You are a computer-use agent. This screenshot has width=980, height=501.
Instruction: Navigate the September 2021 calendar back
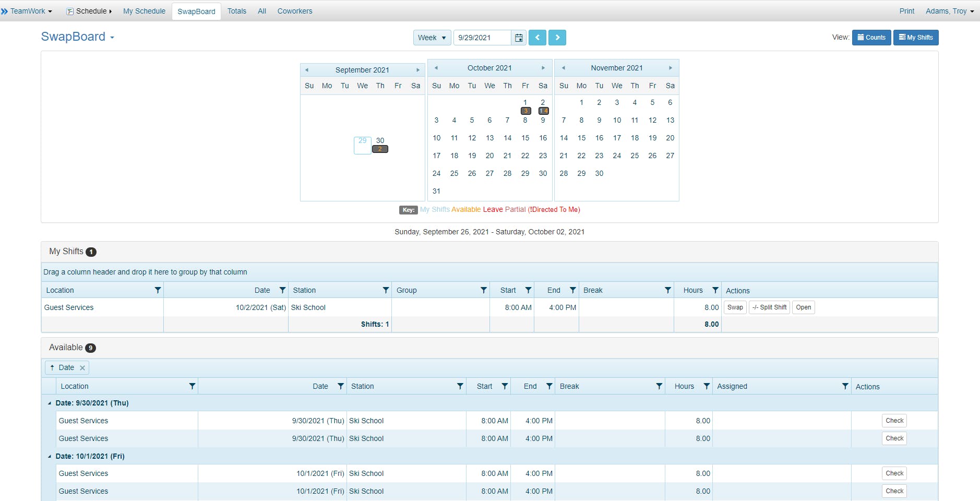pos(307,69)
